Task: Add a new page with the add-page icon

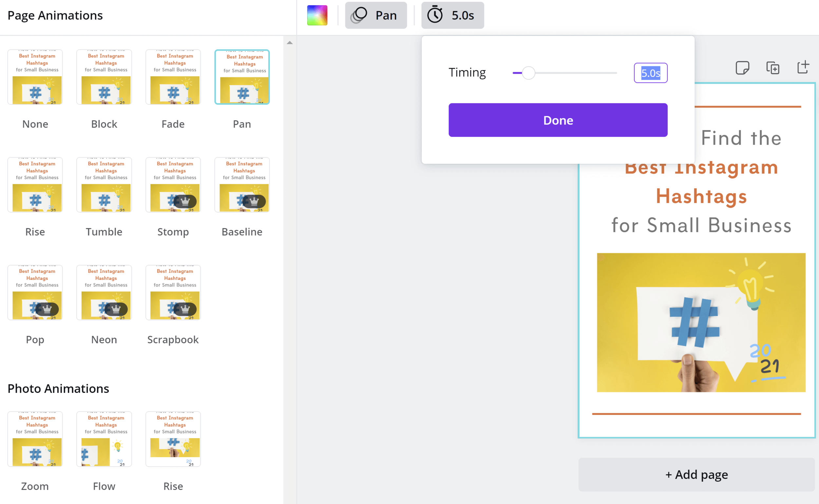Action: [803, 67]
